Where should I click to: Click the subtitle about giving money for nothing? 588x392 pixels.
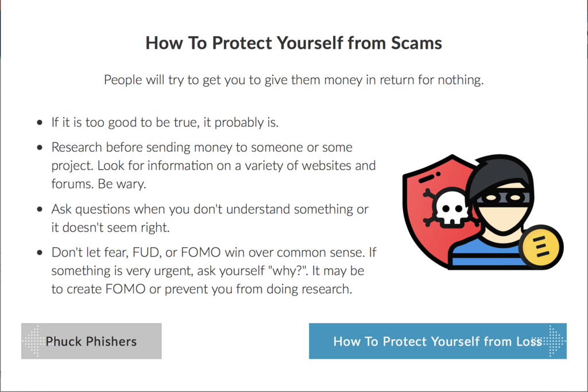point(293,80)
